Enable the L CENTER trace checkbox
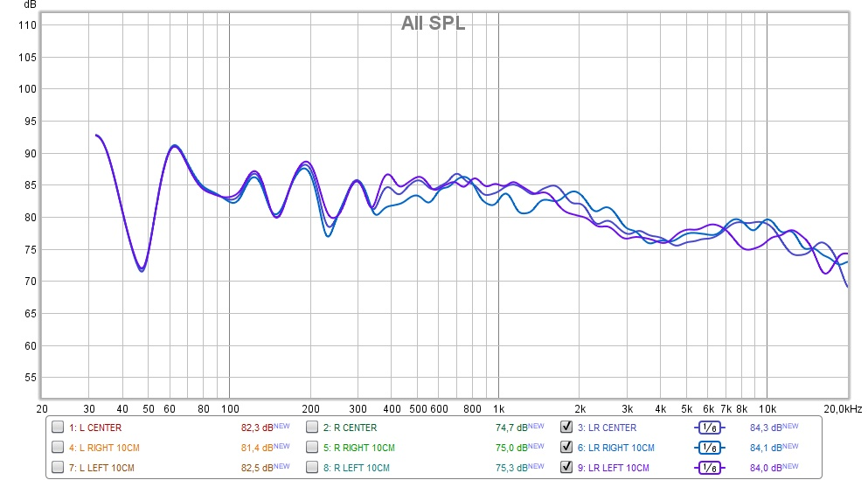This screenshot has height=480, width=868. pos(58,427)
